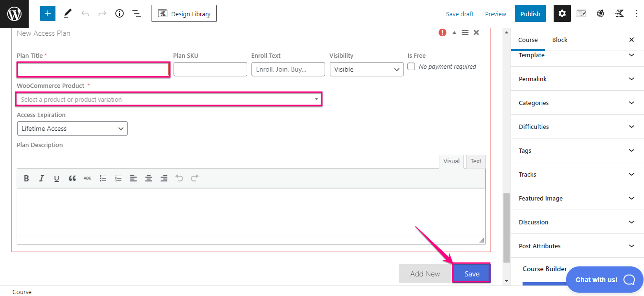644x296 pixels.
Task: Click the Jetpack rocket icon in the toolbar
Action: click(x=600, y=13)
